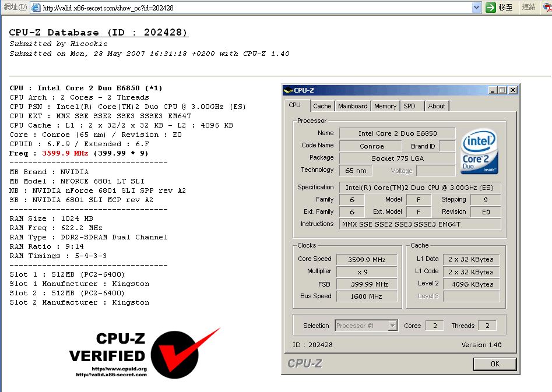Click 'RAM Freq : 622.2 MHz' line
Screen dimensions: 552x392
[55, 228]
